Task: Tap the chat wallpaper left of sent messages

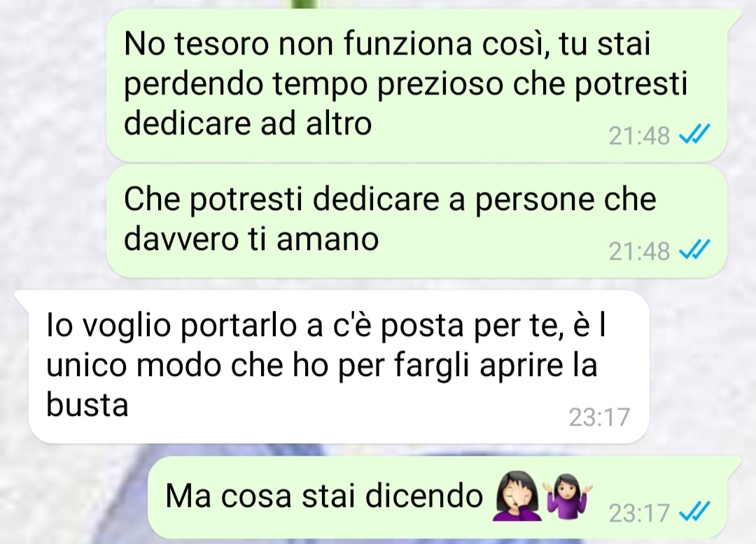Action: click(x=53, y=145)
